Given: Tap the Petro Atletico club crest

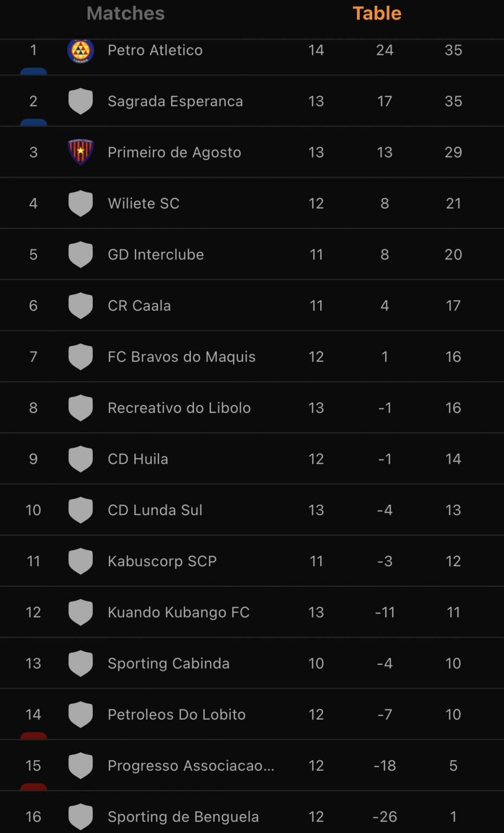Looking at the screenshot, I should click(80, 51).
